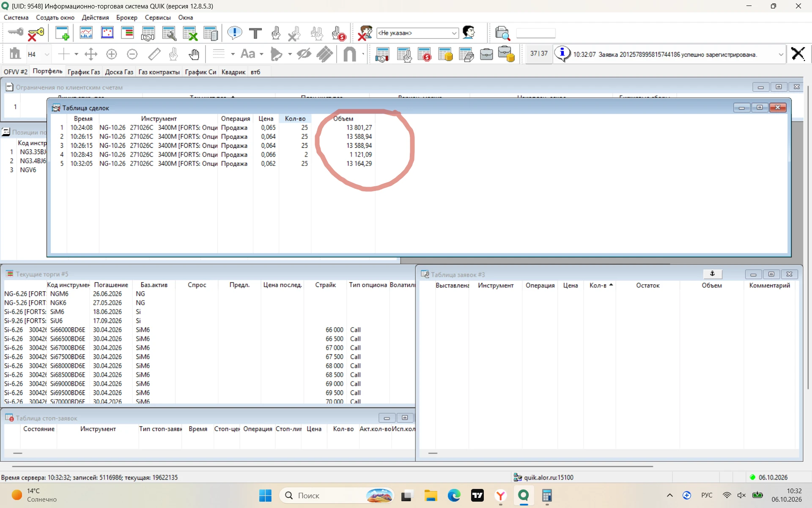The image size is (812, 508).
Task: Expand the Aa text style dropdown arrow
Action: pyautogui.click(x=261, y=54)
